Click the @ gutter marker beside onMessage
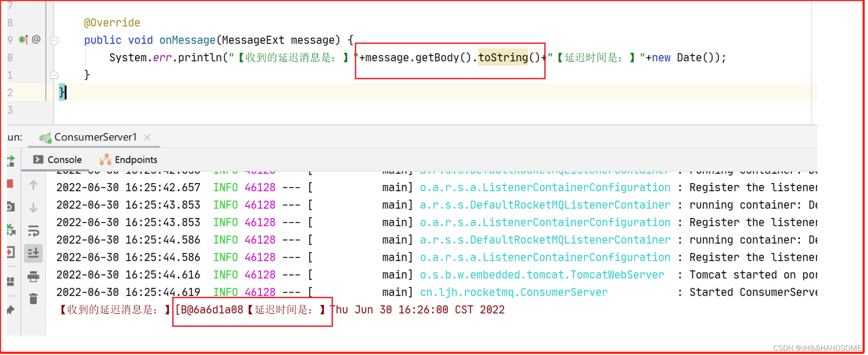 tap(36, 40)
